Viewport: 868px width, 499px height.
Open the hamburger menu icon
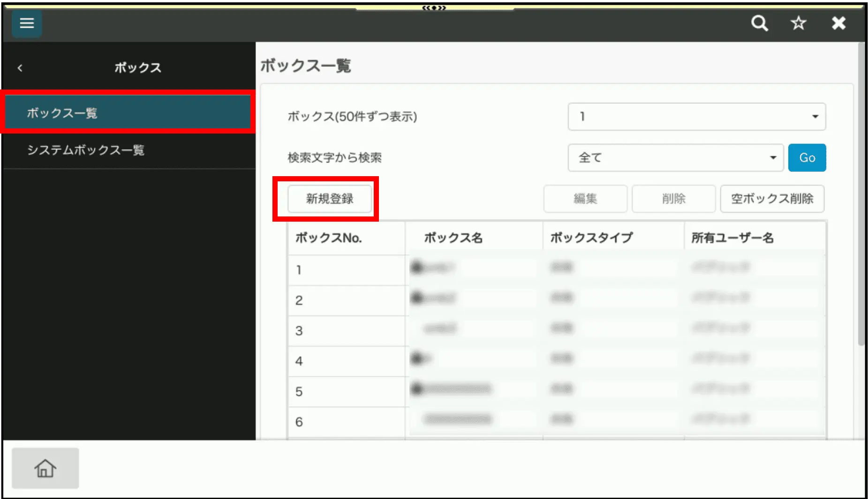click(27, 23)
